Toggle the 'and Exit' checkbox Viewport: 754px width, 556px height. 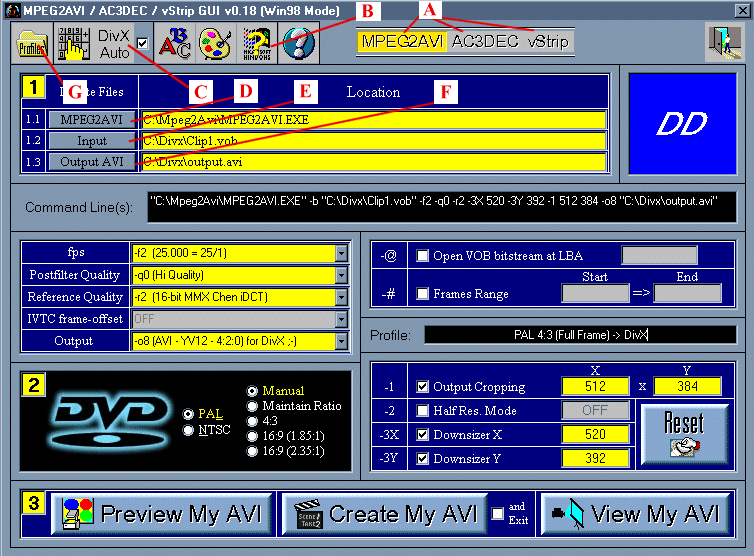point(498,514)
